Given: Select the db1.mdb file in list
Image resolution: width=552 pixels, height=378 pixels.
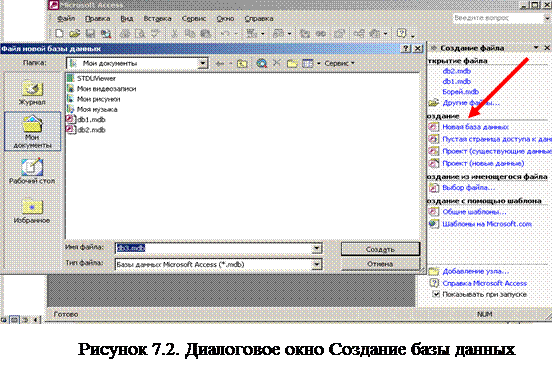Looking at the screenshot, I should (x=91, y=120).
